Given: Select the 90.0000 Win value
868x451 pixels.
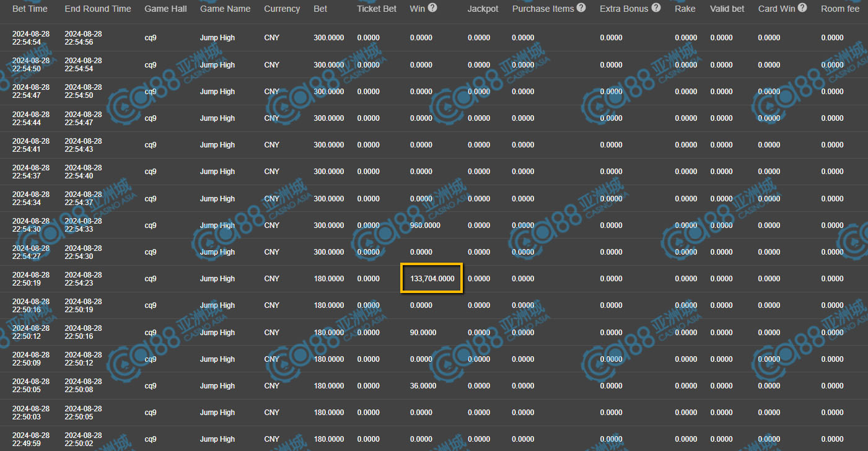Looking at the screenshot, I should (x=423, y=333).
